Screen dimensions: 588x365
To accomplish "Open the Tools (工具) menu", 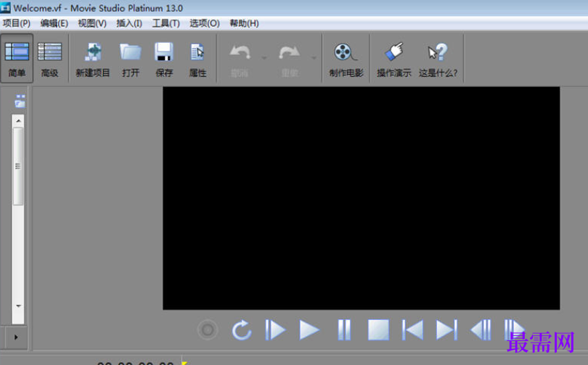I will (x=166, y=23).
